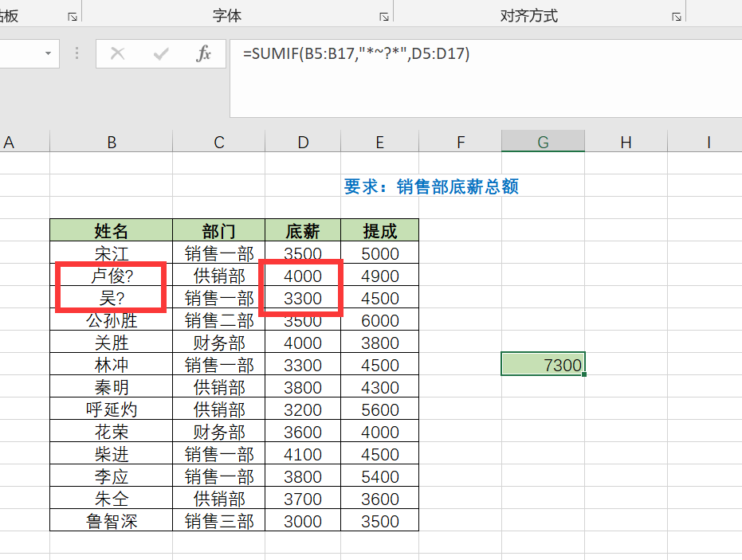This screenshot has width=742, height=560.
Task: Select 宋江's commission value 5000
Action: pos(379,253)
